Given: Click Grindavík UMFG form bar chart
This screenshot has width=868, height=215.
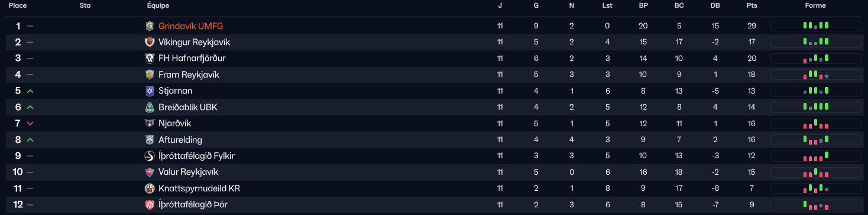Looking at the screenshot, I should click(x=816, y=26).
